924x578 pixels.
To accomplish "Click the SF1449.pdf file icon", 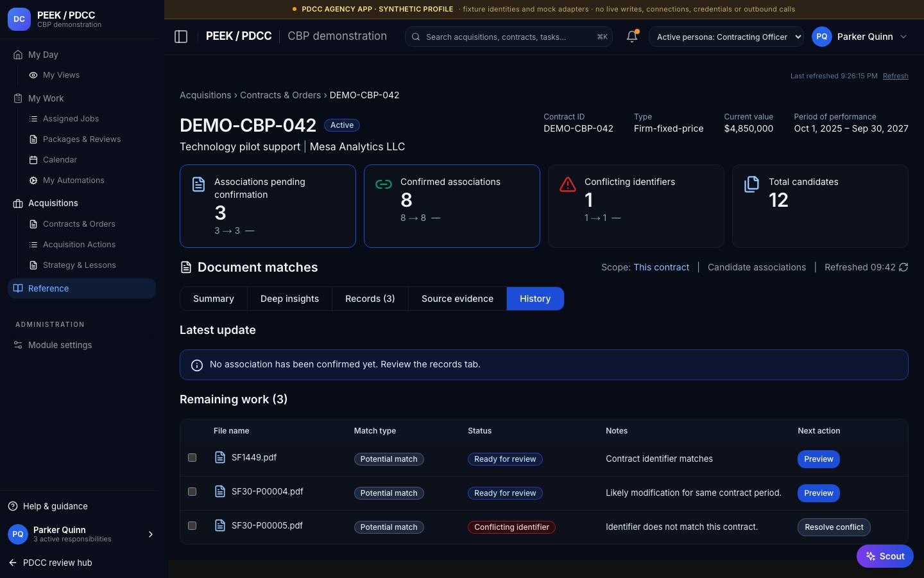I will 219,457.
